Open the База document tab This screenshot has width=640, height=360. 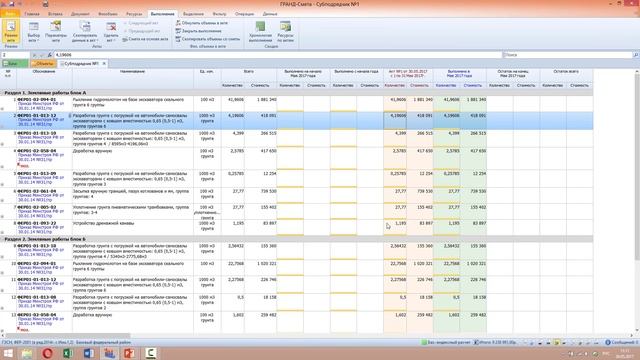[x=14, y=64]
